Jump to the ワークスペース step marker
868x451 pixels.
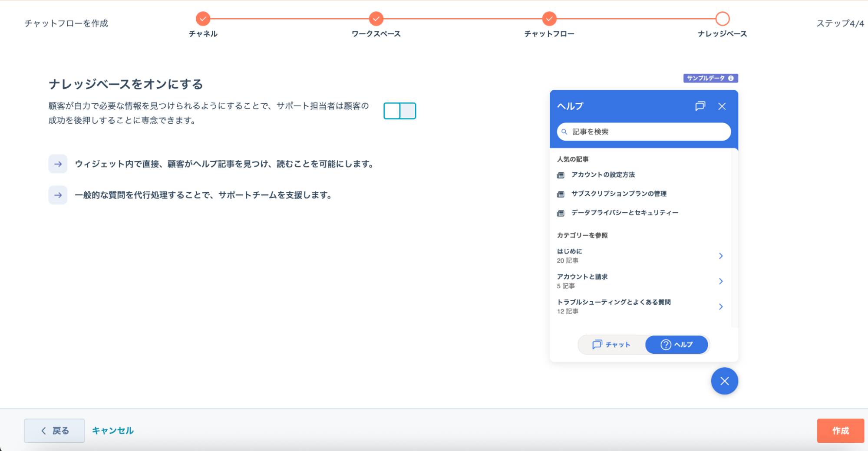(x=376, y=19)
